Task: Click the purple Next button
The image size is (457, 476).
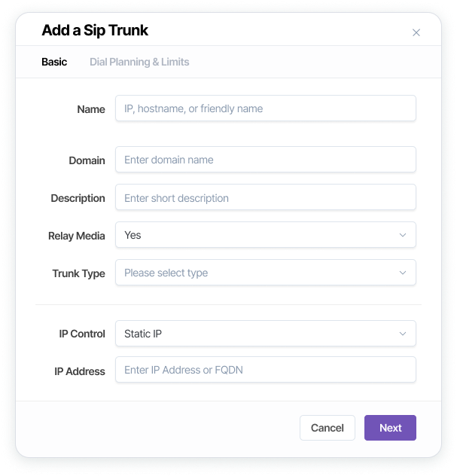Action: tap(390, 428)
